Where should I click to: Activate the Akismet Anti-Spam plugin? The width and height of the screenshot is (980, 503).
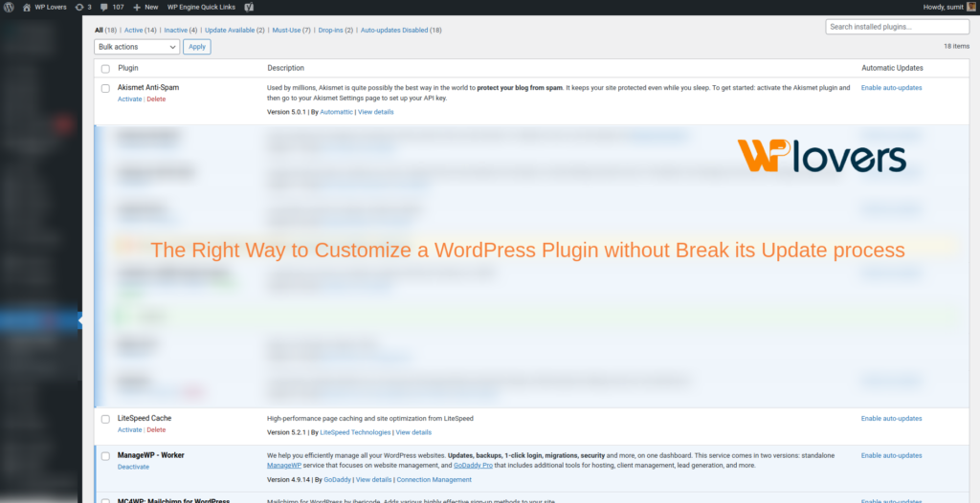(129, 99)
